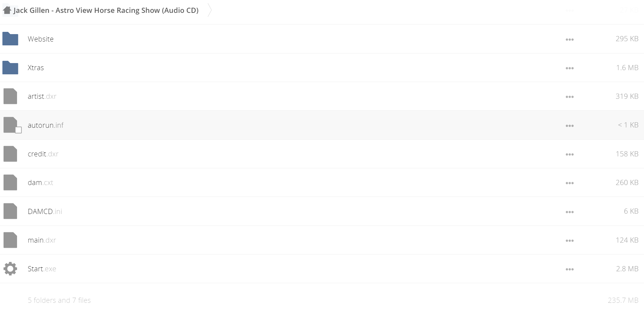Image resolution: width=644 pixels, height=325 pixels.
Task: Open the autorun.inf file name
Action: tap(46, 125)
